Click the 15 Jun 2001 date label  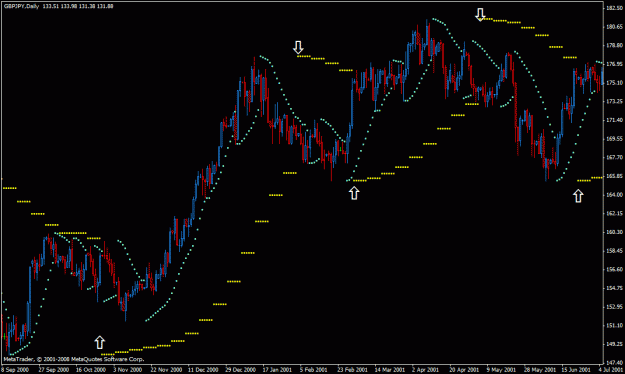click(576, 370)
